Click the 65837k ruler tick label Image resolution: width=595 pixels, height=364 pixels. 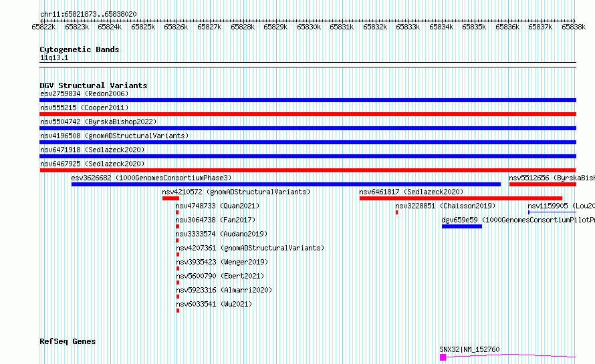click(540, 27)
